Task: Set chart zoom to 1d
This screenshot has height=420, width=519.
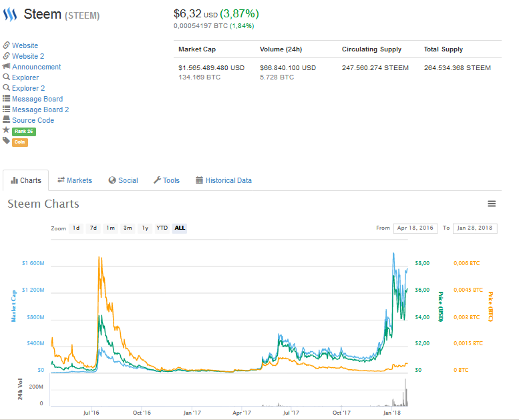Action: [76, 228]
